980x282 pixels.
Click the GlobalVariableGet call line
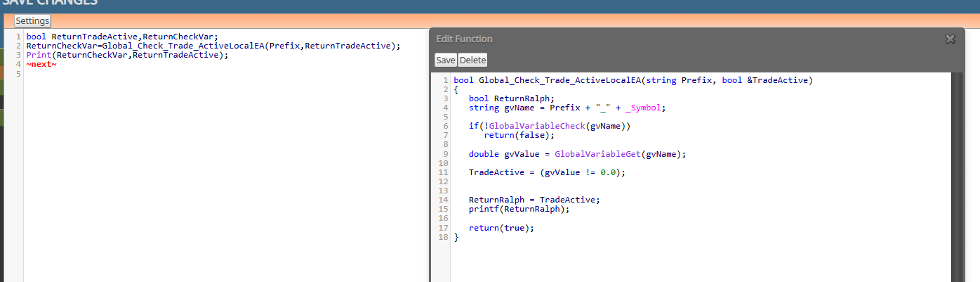pyautogui.click(x=577, y=153)
